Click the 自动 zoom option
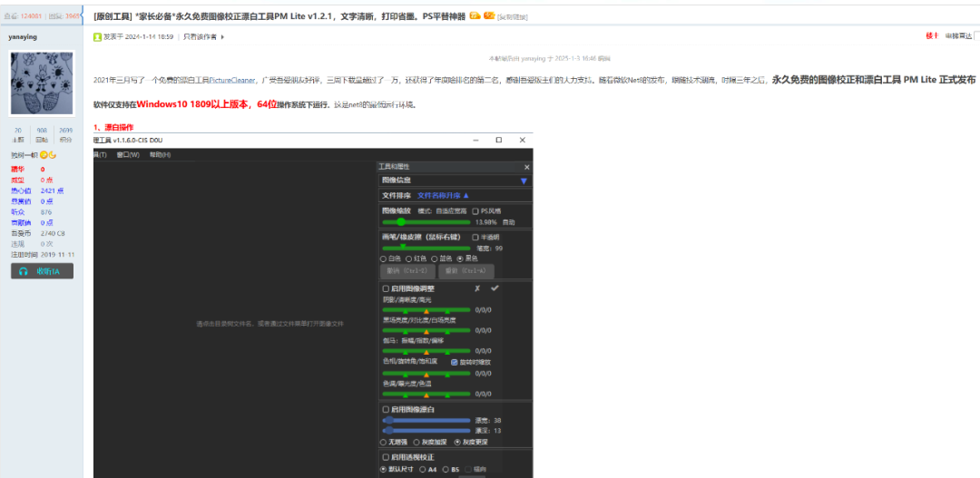 coord(509,222)
